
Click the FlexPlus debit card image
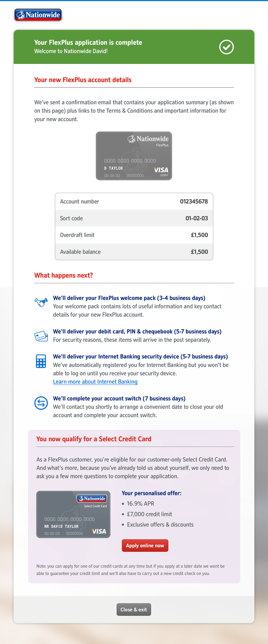pyautogui.click(x=134, y=156)
